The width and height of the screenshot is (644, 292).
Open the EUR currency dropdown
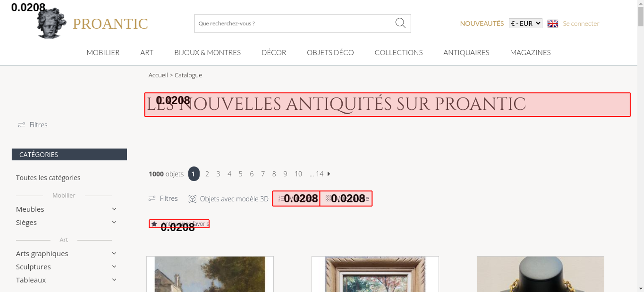[525, 23]
